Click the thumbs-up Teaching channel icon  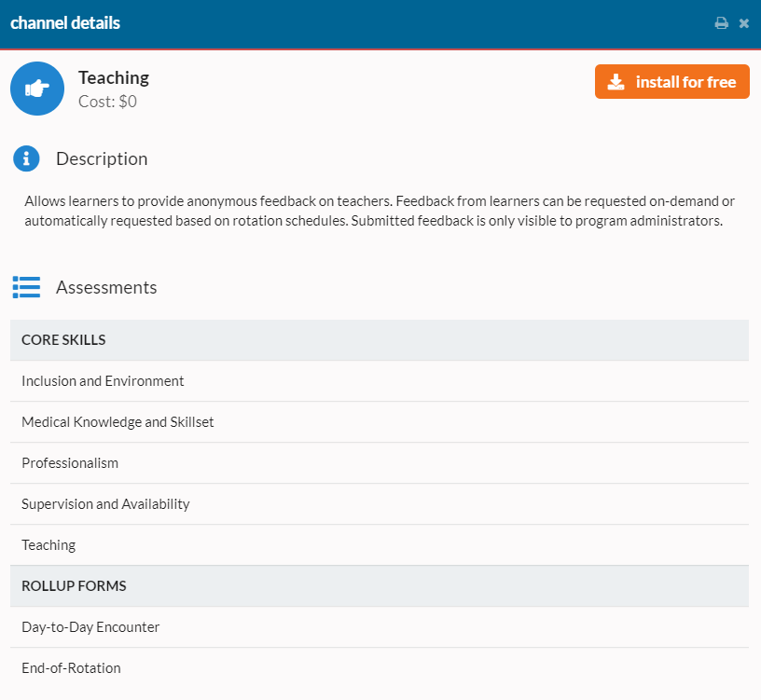click(x=37, y=88)
